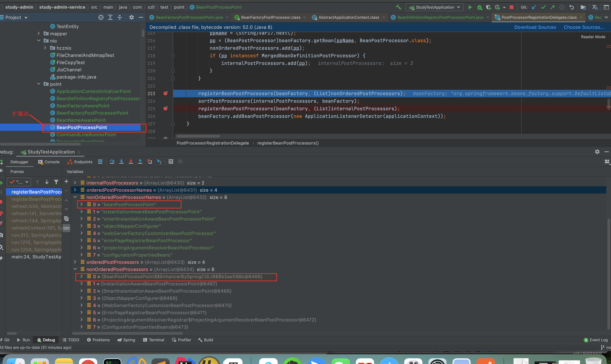Image resolution: width=611 pixels, height=364 pixels.
Task: Click the Step Out debugger icon
Action: point(140,161)
